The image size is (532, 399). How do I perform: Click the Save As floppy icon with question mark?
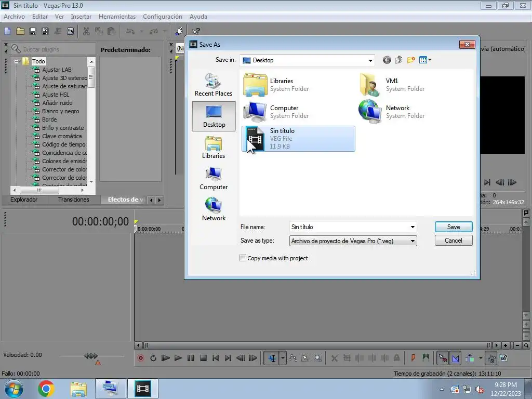[45, 31]
